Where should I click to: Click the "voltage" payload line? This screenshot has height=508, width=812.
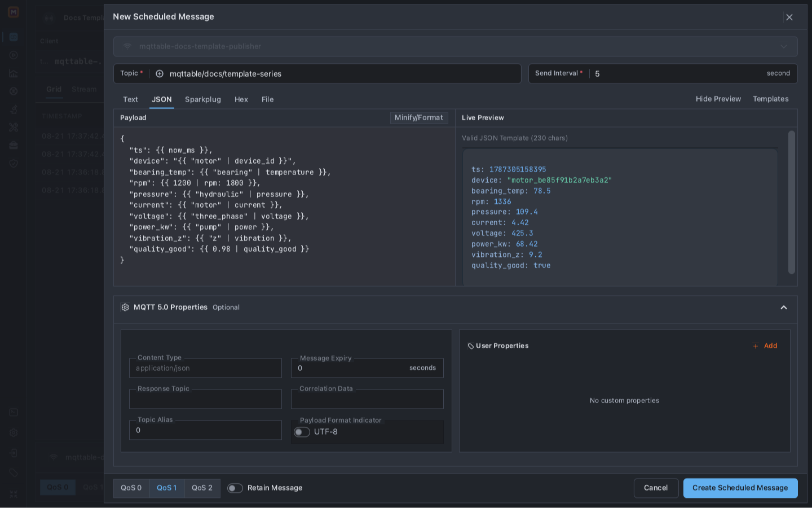click(219, 216)
